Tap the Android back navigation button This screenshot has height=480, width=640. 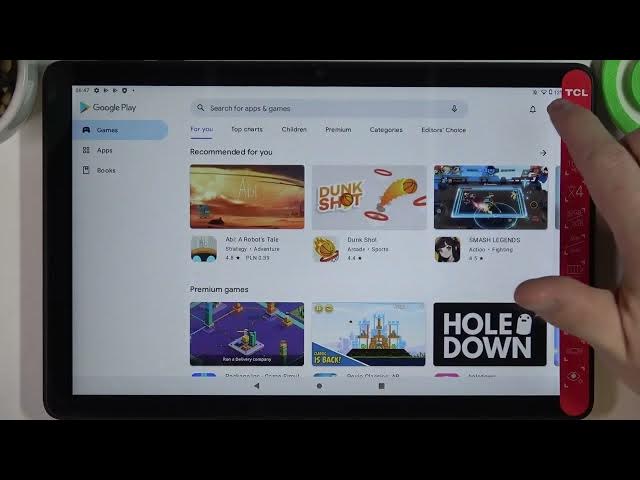click(x=256, y=385)
